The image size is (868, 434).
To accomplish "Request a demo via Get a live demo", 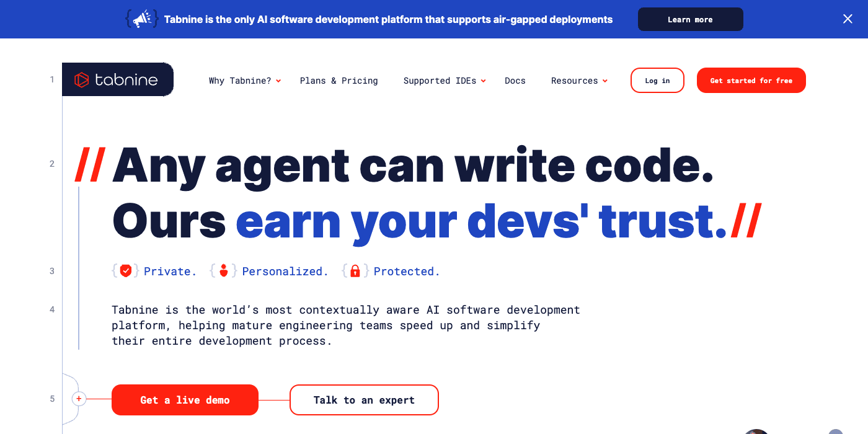I will 185,400.
